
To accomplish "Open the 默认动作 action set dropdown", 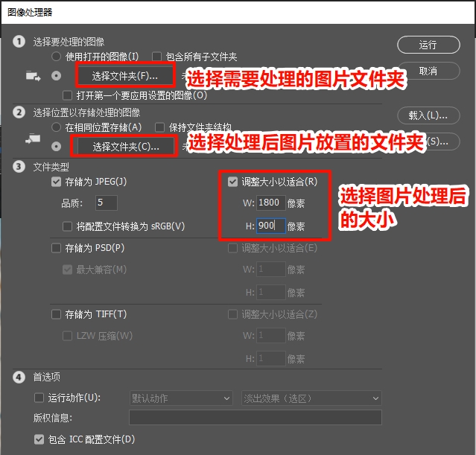I will [181, 398].
